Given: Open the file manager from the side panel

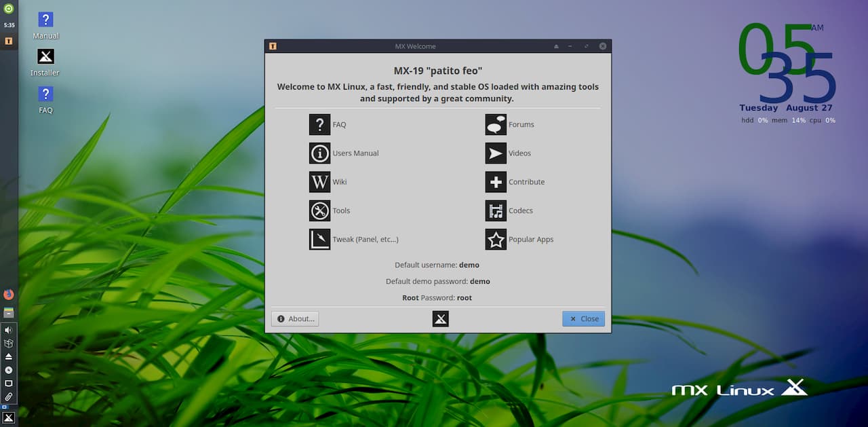Looking at the screenshot, I should pos(9,312).
